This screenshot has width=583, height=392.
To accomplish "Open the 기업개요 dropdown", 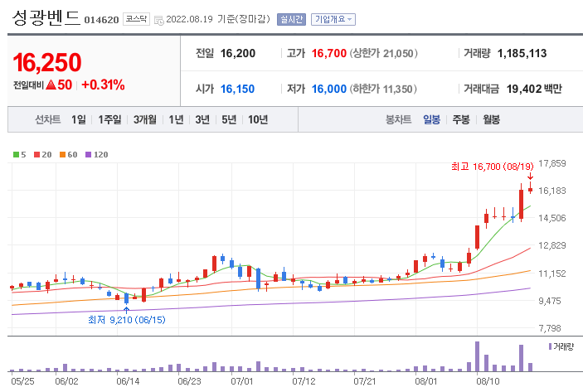I will tap(333, 19).
